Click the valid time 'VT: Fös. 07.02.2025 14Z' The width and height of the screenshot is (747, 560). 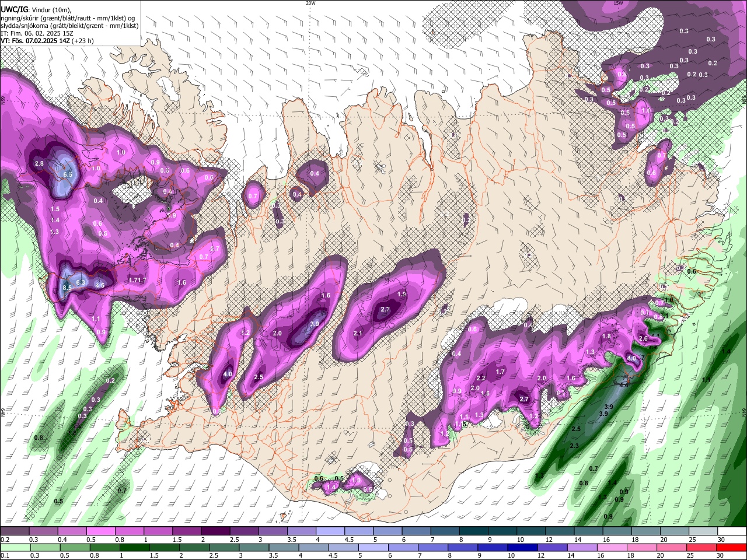34,41
